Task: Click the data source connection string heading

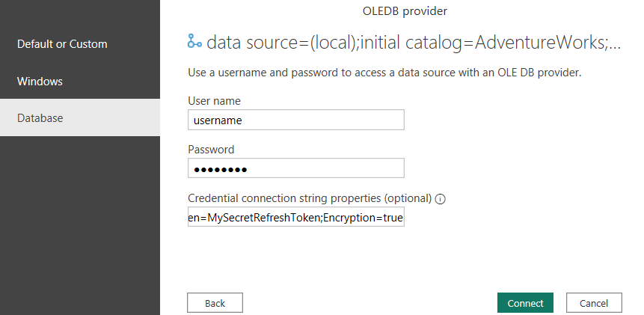Action: click(x=413, y=43)
